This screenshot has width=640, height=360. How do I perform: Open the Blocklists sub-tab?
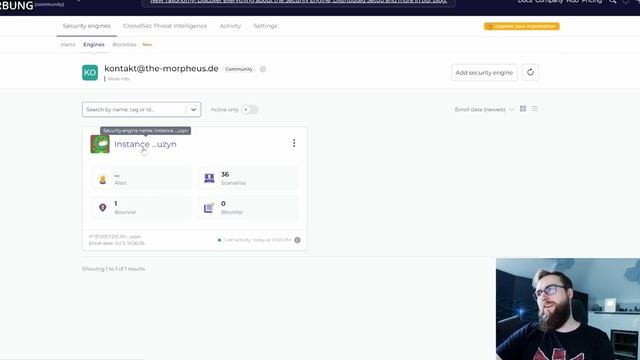[x=124, y=44]
